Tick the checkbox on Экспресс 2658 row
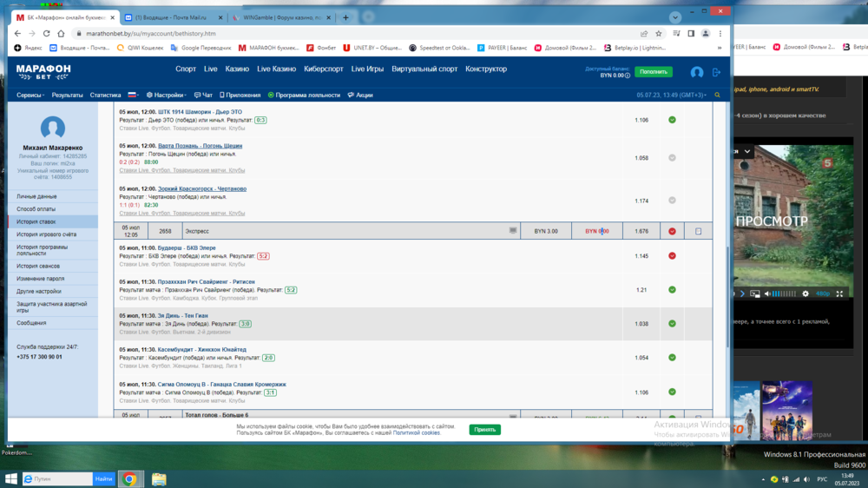 pos(698,232)
